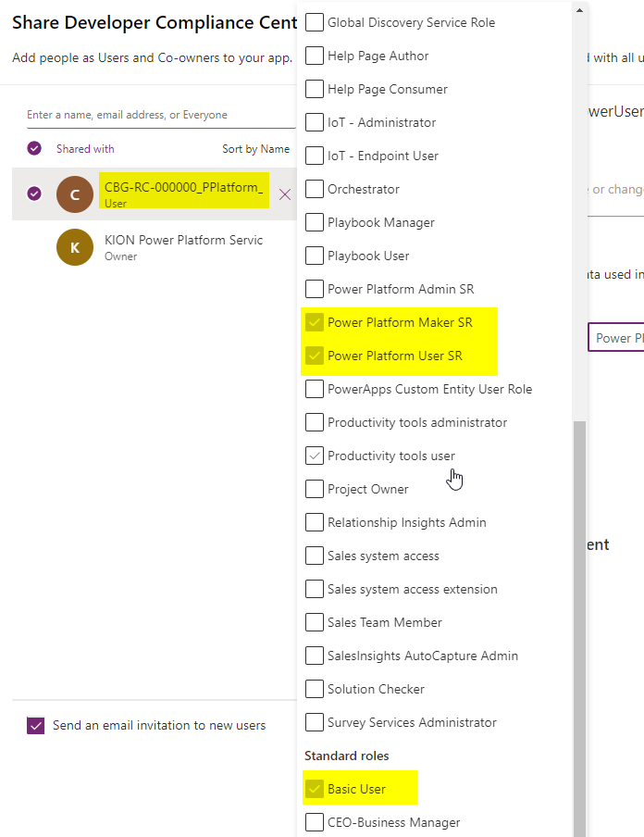Uncheck Power Platform User SR
Image resolution: width=644 pixels, height=837 pixels.
(x=314, y=356)
